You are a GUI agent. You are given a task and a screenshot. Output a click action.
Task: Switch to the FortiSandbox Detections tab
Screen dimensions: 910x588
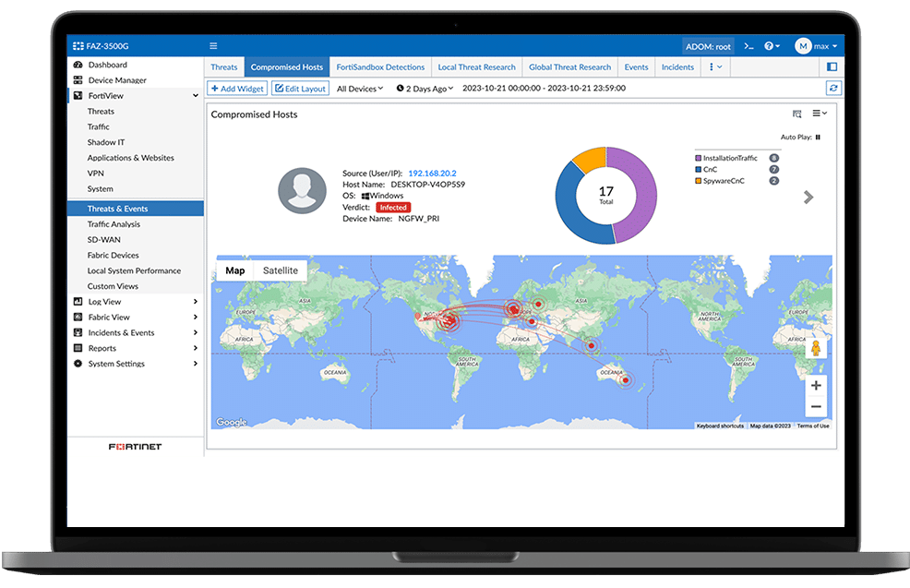click(382, 66)
